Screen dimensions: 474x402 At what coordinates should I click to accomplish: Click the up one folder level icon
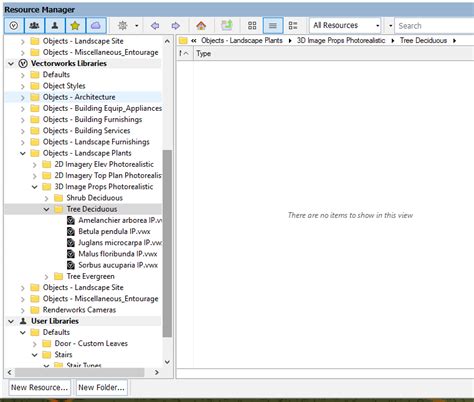click(227, 26)
